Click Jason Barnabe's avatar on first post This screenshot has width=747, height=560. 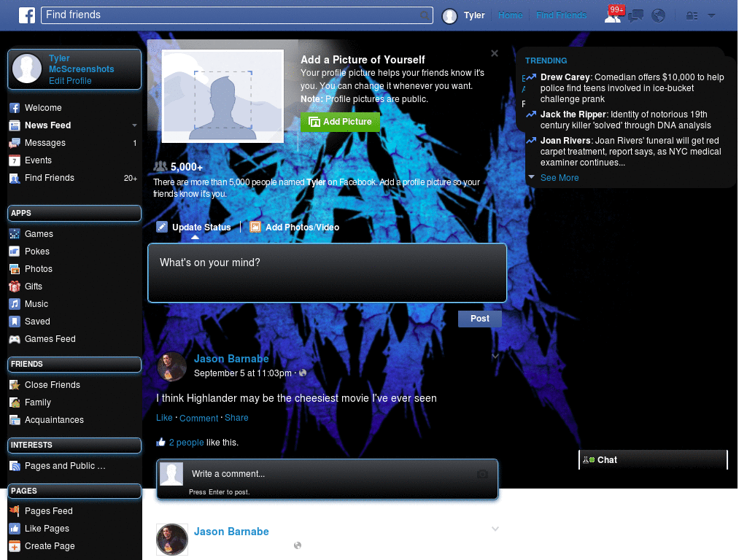coord(171,367)
